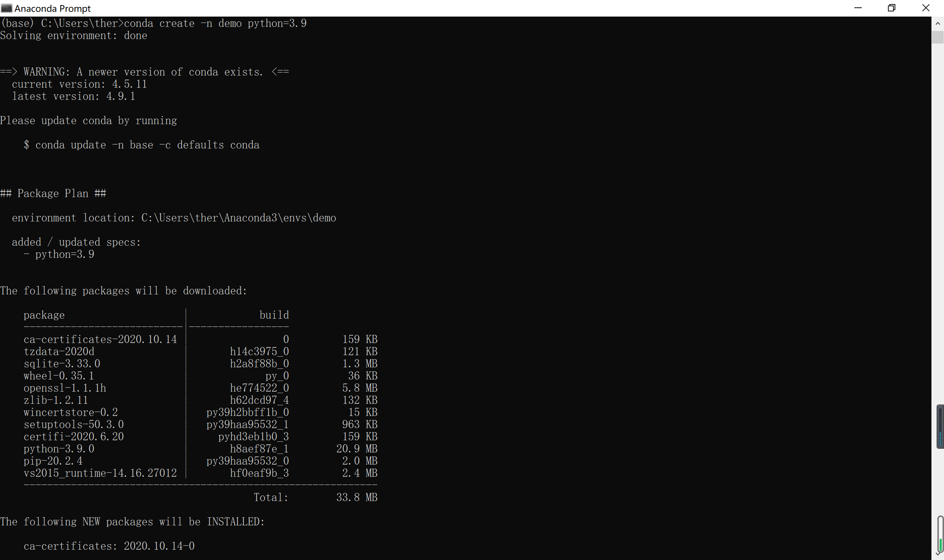Close the Anaconda Prompt window
The width and height of the screenshot is (944, 560).
[926, 8]
